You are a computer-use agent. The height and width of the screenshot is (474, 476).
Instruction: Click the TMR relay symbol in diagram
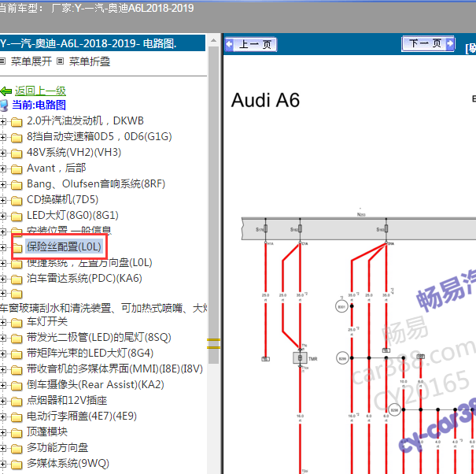pos(300,358)
